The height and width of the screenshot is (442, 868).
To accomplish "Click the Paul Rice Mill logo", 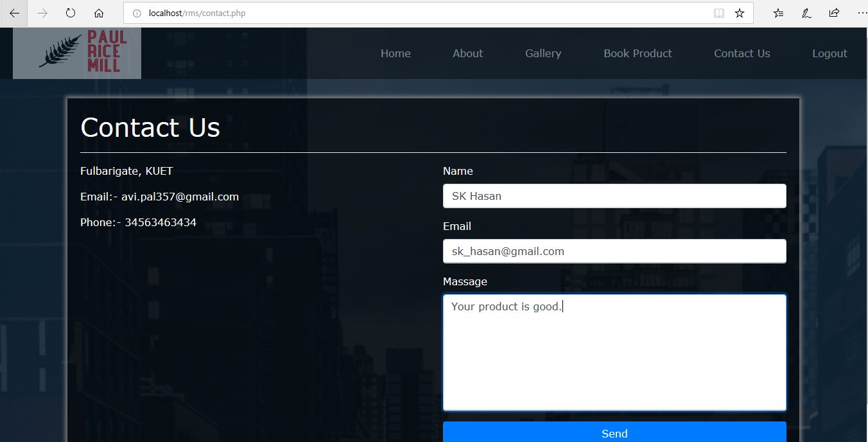I will pyautogui.click(x=77, y=53).
